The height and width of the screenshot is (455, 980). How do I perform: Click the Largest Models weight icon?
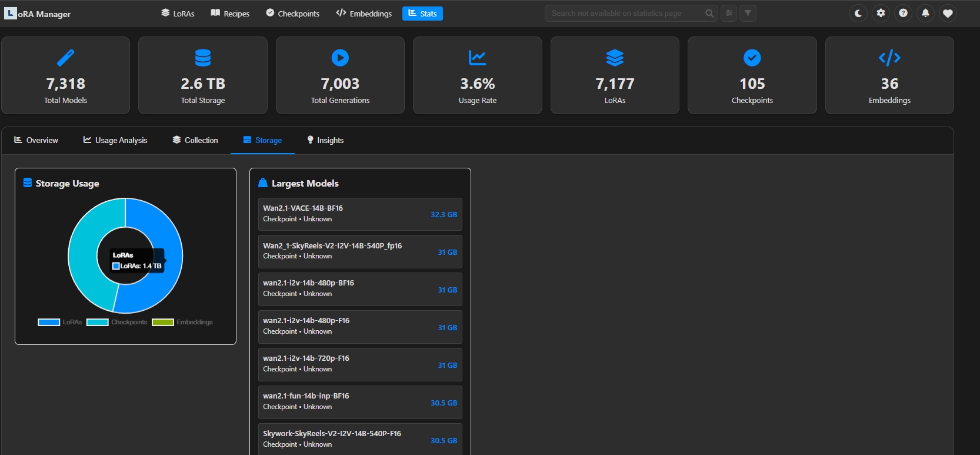[263, 183]
